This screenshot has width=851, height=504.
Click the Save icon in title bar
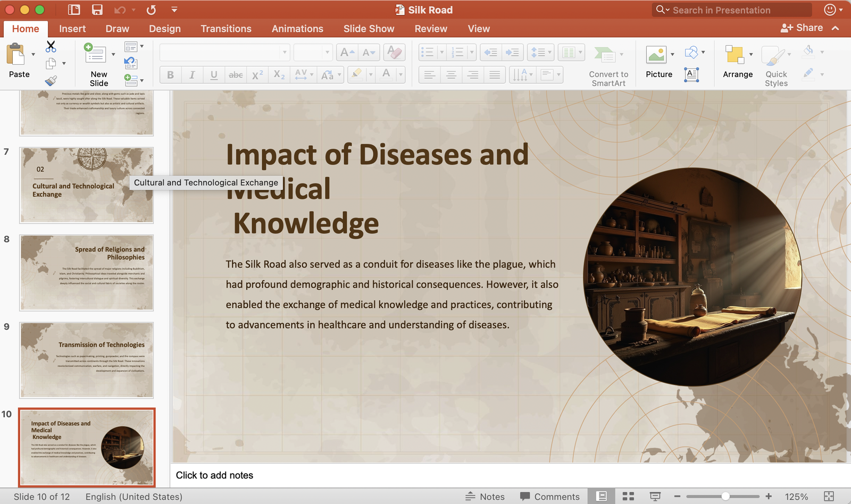tap(97, 10)
